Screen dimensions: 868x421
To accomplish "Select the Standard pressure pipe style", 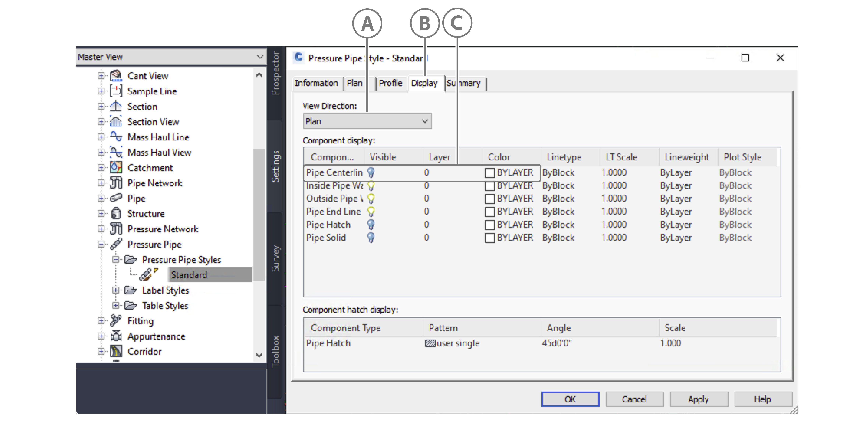I will (x=189, y=275).
